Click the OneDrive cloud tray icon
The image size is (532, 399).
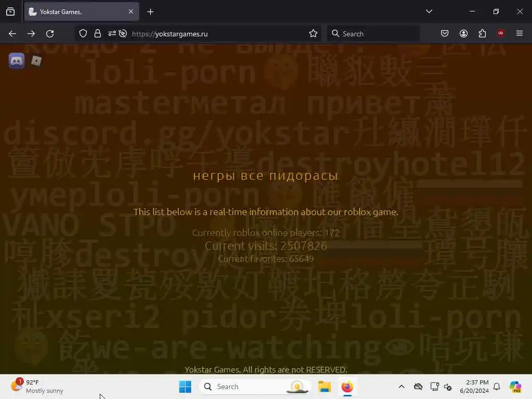pos(418,387)
